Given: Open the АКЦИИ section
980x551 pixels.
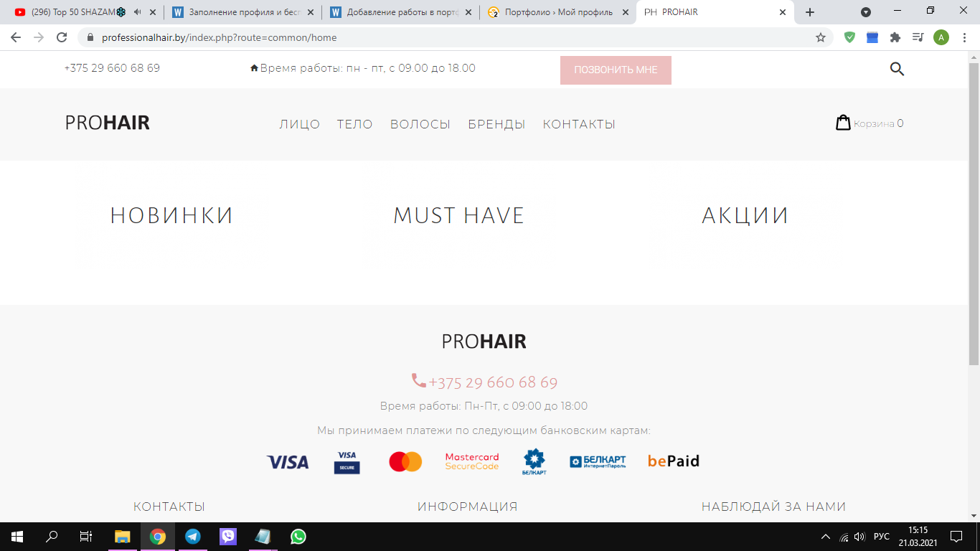Looking at the screenshot, I should coord(745,215).
